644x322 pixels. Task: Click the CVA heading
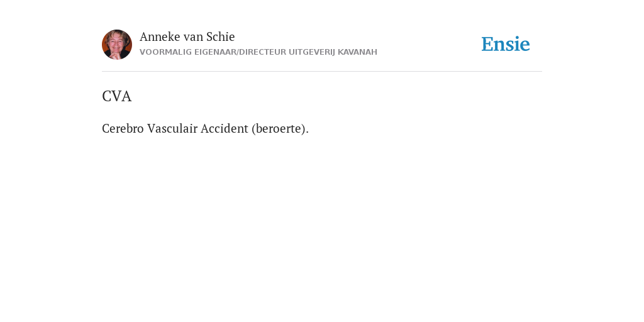pos(116,96)
